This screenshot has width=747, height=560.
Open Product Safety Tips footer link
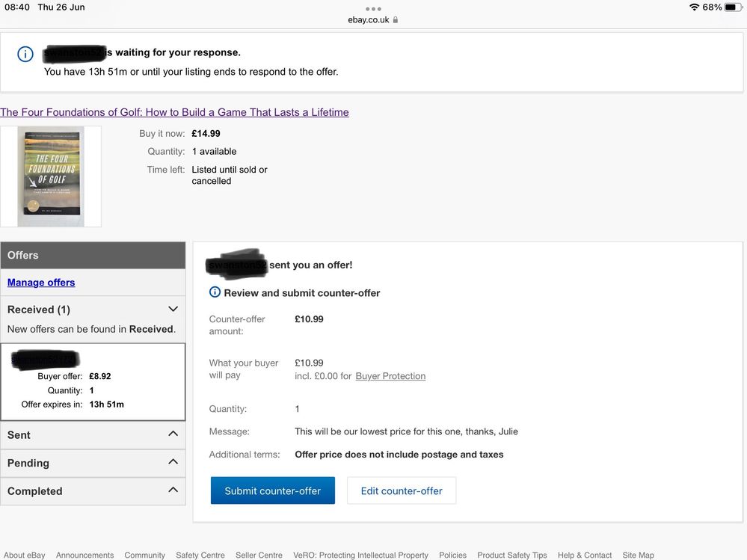[x=512, y=555]
